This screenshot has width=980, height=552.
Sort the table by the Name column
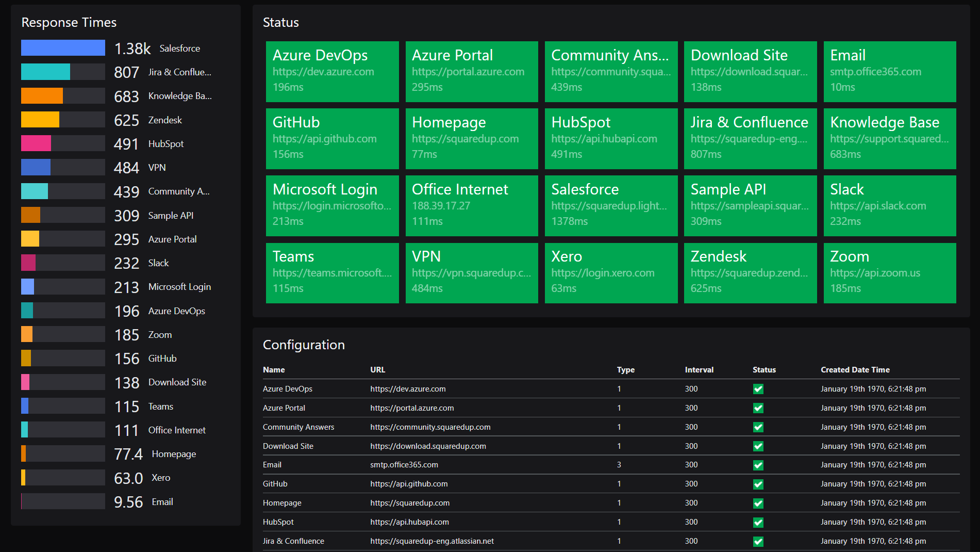pyautogui.click(x=274, y=369)
